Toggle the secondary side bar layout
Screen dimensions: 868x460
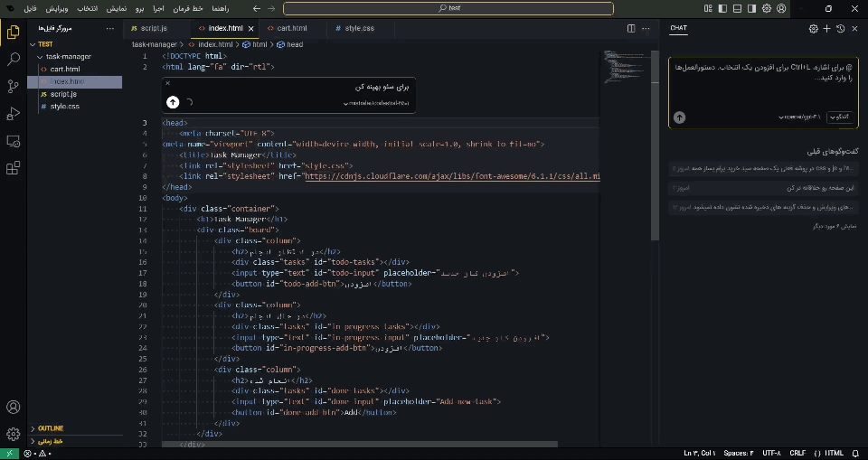click(x=751, y=8)
